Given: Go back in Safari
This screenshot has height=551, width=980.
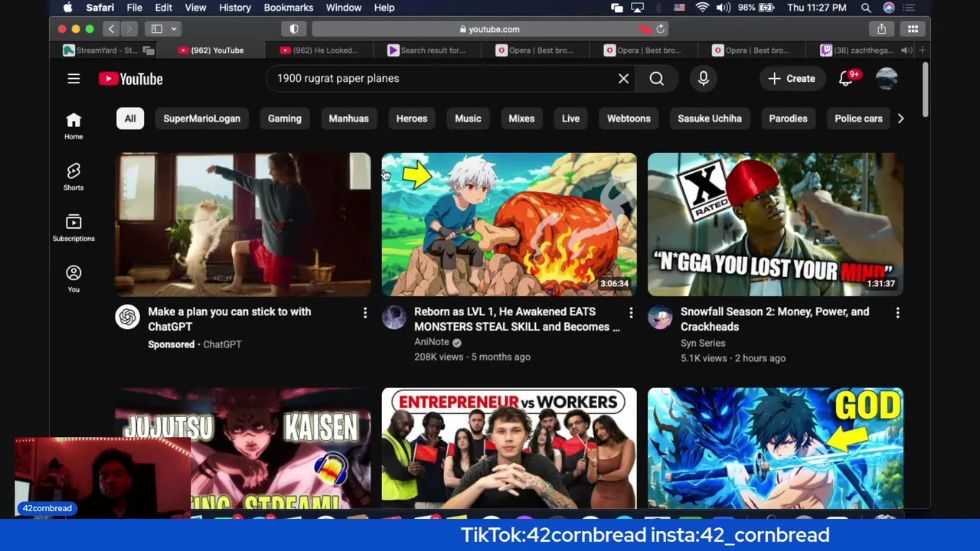Looking at the screenshot, I should [111, 29].
